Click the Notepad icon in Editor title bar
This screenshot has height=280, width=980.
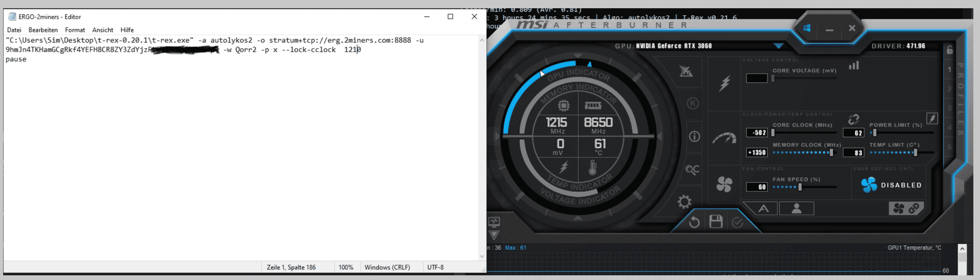pyautogui.click(x=12, y=16)
